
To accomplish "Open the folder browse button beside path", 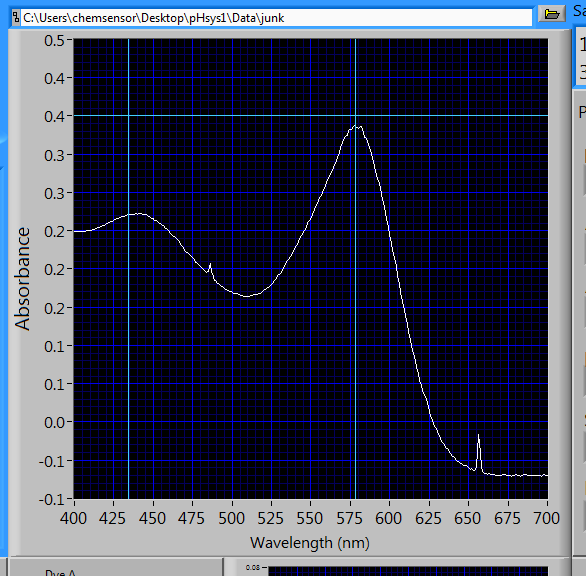I will [x=552, y=14].
